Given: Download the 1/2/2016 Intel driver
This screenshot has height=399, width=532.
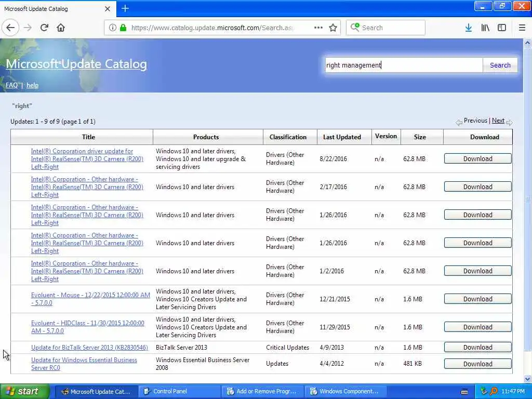Looking at the screenshot, I should [478, 271].
